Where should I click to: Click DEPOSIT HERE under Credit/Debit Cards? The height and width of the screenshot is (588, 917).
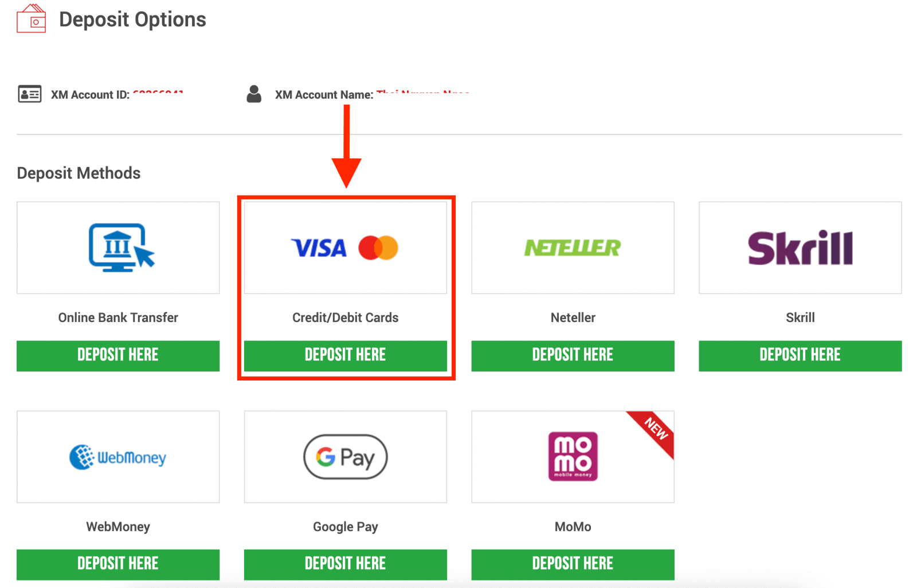tap(345, 355)
